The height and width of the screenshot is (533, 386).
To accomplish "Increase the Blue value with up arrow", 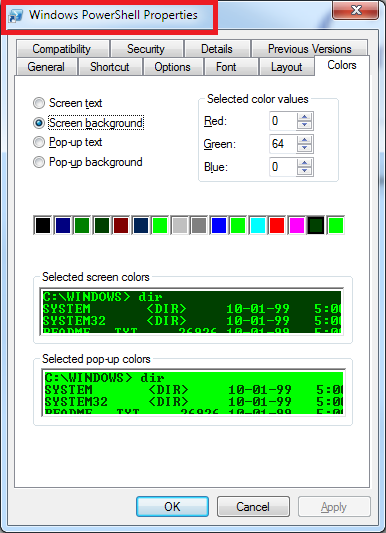I will [304, 162].
